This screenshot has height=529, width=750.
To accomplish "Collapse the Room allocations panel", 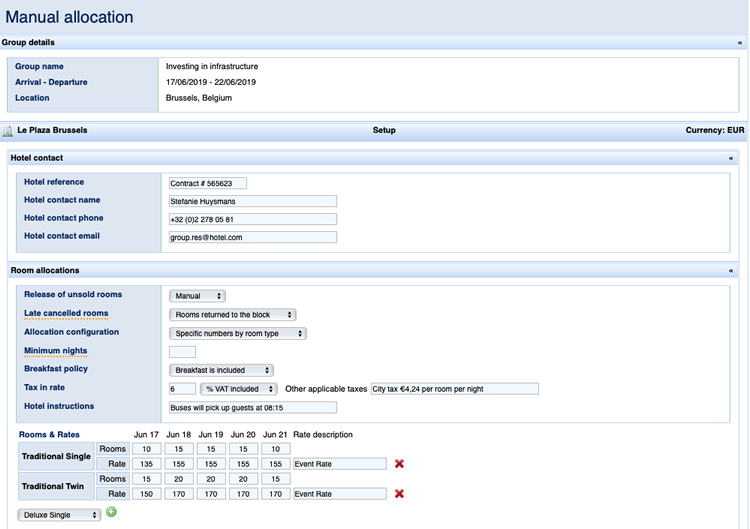I will [x=731, y=271].
